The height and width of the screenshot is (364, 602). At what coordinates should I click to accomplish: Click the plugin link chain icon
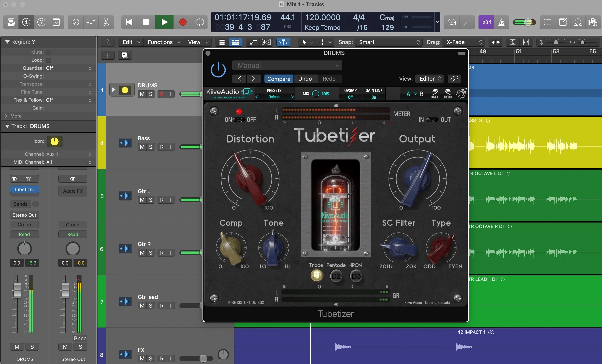pyautogui.click(x=454, y=79)
